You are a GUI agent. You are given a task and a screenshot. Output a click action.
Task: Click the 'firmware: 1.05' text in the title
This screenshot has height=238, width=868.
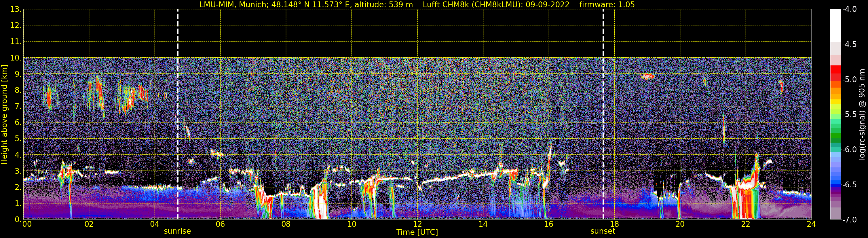pyautogui.click(x=607, y=5)
